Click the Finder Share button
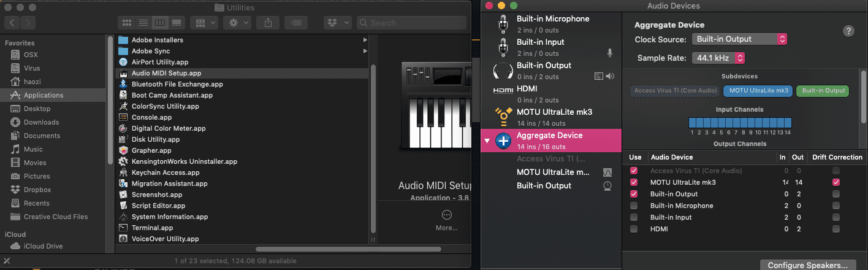This screenshot has width=868, height=270. tap(268, 23)
